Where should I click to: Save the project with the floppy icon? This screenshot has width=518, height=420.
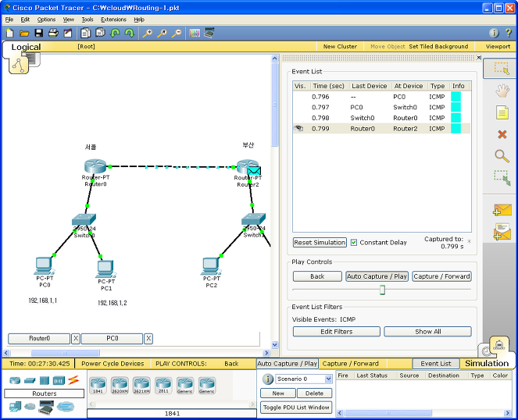[38, 33]
